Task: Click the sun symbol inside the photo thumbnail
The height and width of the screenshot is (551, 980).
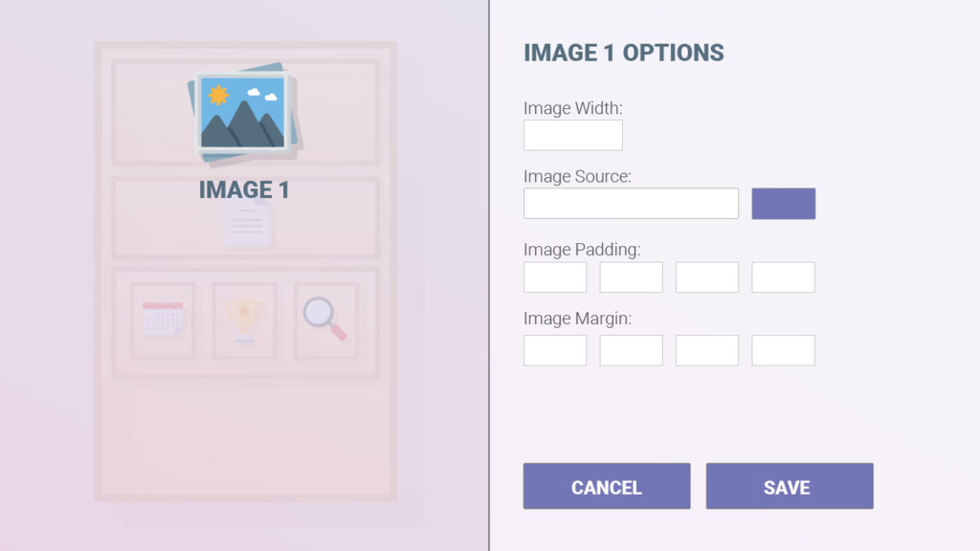Action: (x=218, y=93)
